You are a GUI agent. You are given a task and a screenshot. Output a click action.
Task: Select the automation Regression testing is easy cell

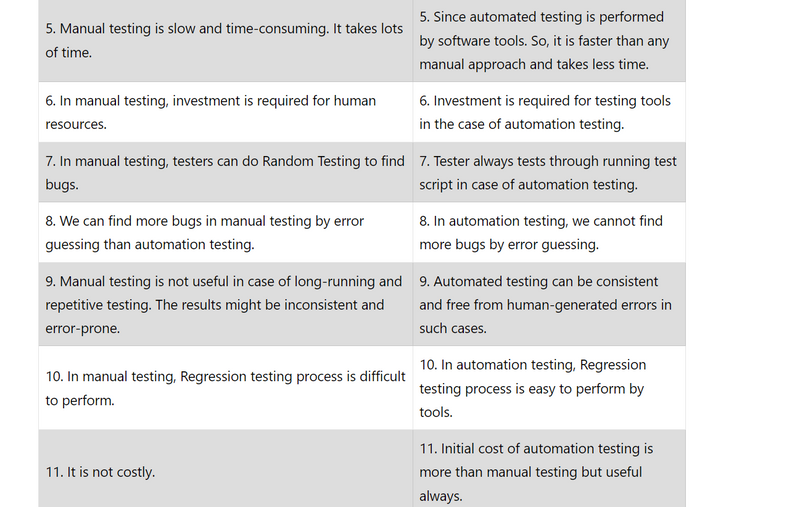pyautogui.click(x=548, y=388)
